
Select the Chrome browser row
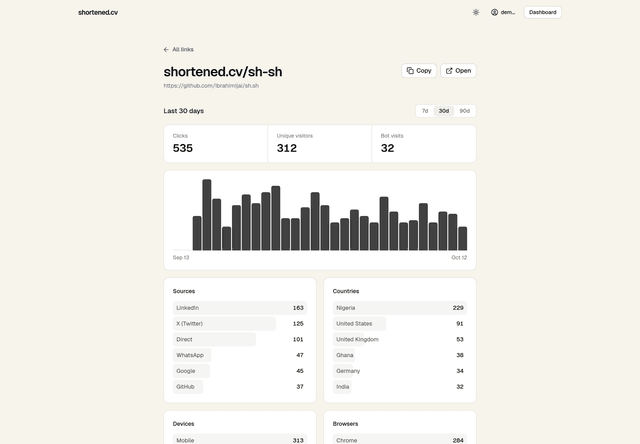pos(400,439)
